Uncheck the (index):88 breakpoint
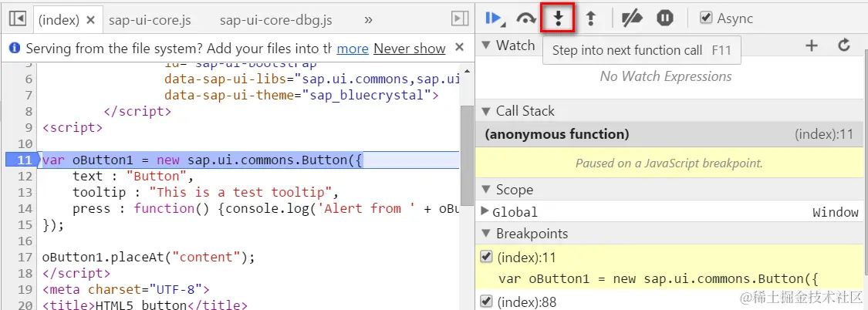The image size is (868, 310). [x=486, y=301]
